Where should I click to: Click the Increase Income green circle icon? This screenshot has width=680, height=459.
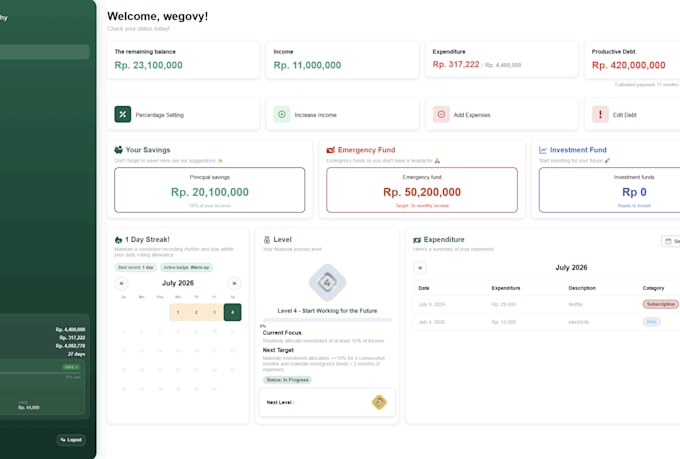pos(282,115)
